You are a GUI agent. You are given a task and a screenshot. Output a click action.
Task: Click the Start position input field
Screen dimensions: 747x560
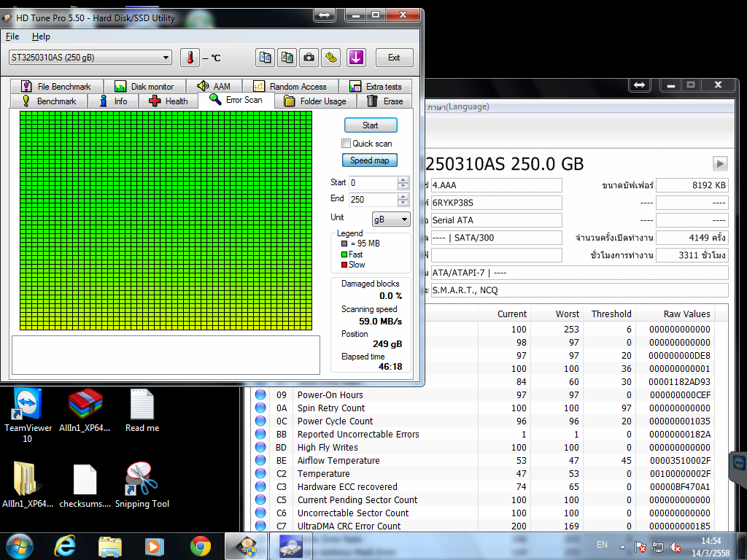[373, 182]
